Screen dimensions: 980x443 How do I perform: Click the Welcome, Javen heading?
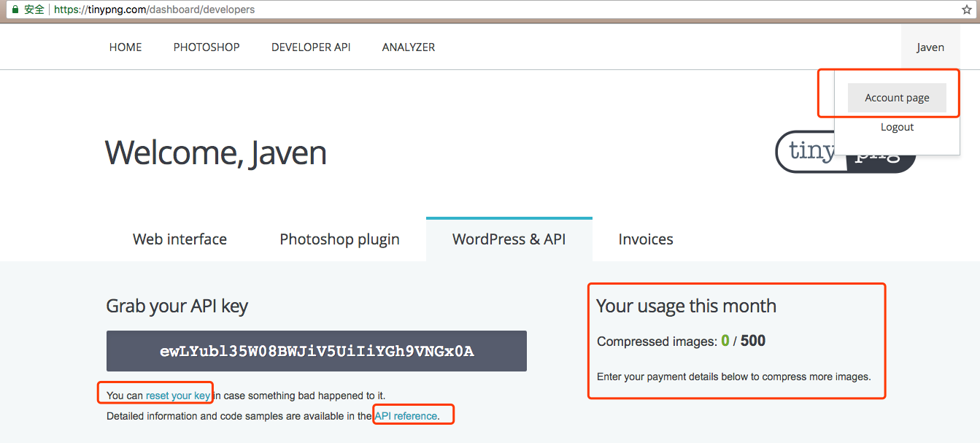click(216, 153)
